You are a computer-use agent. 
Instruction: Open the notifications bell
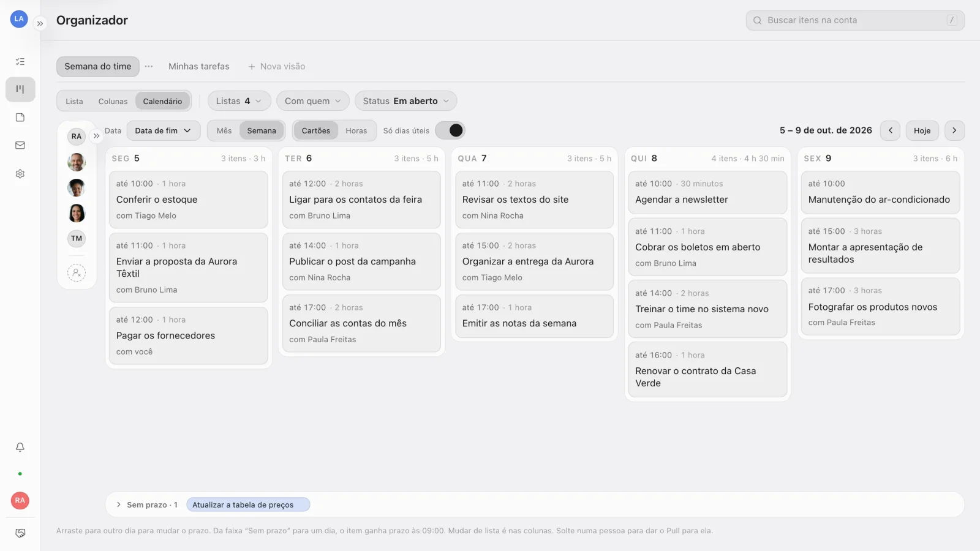tap(20, 447)
